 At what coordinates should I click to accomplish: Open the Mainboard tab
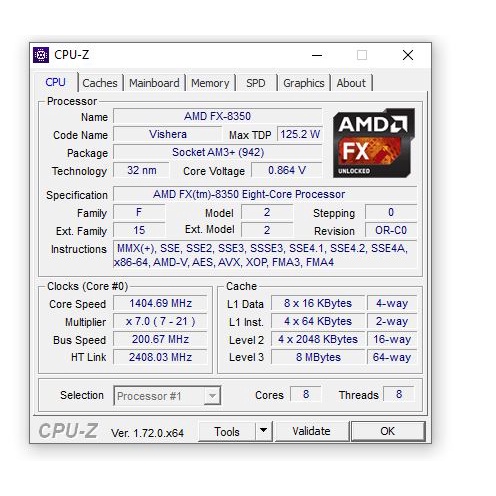click(154, 83)
